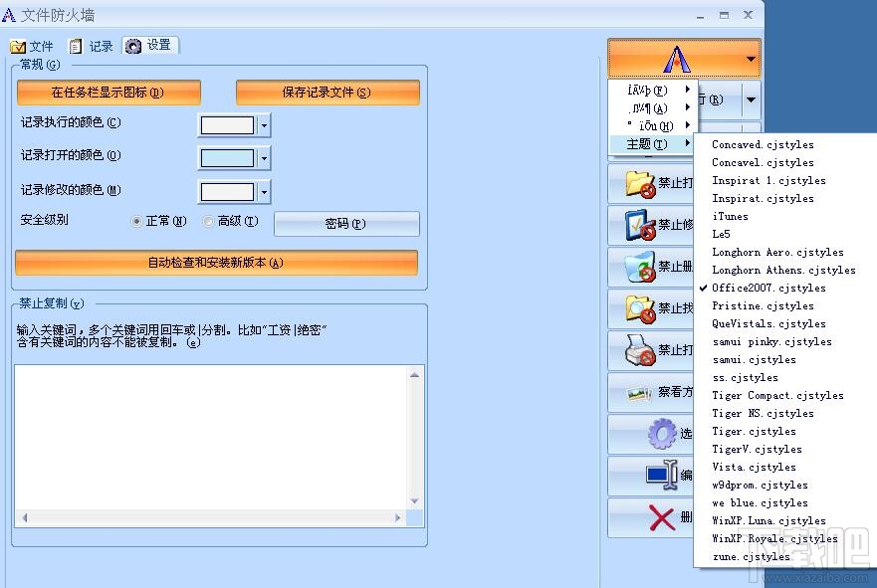
Task: Expand the first (F) submenu entry
Action: 653,90
